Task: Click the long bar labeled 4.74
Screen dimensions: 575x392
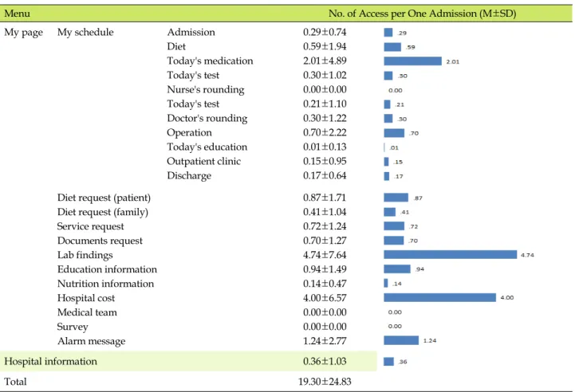Action: click(451, 255)
